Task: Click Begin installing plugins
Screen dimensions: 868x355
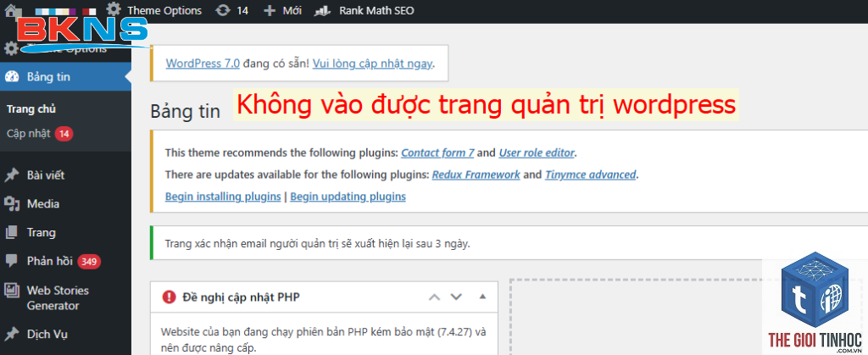Action: 223,197
